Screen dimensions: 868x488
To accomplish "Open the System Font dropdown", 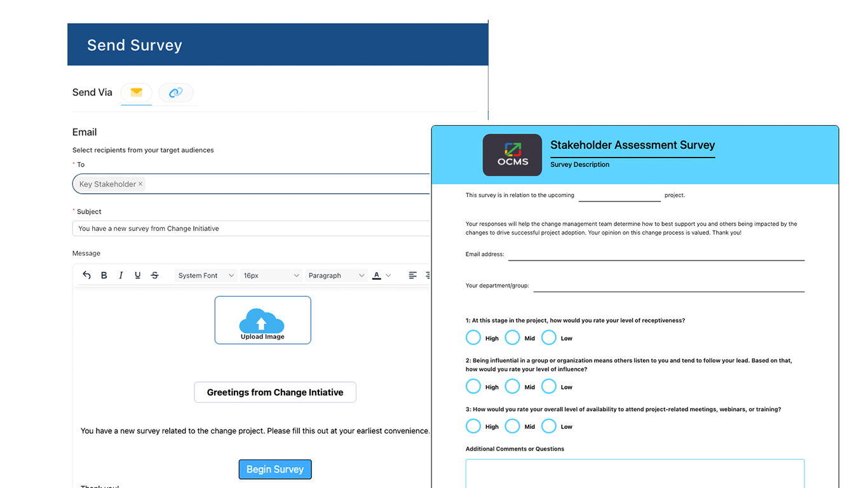I will click(205, 276).
